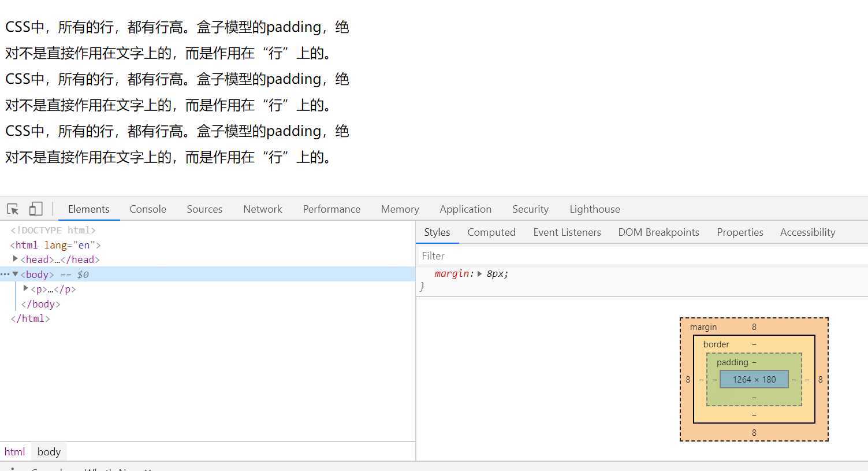Viewport: 868px width, 471px height.
Task: Select the DOCTYPE html line
Action: [x=53, y=230]
